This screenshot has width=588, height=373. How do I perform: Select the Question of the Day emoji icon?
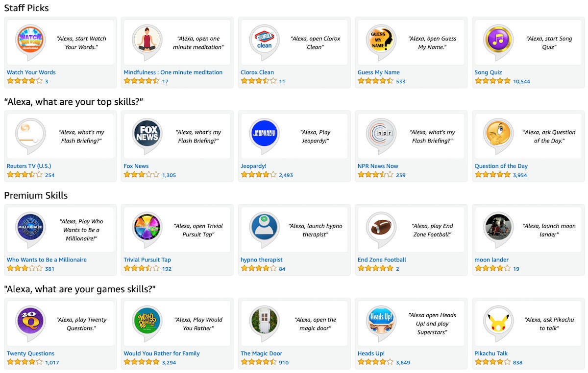click(x=498, y=136)
